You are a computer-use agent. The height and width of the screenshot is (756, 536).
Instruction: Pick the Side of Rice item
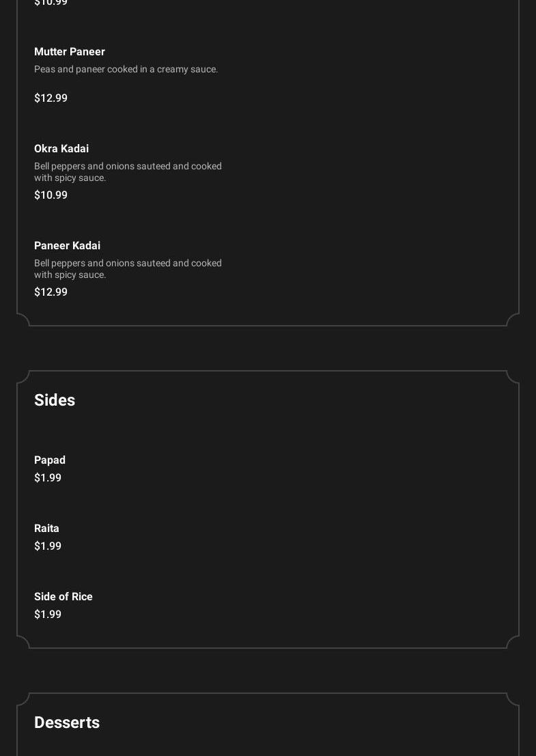coord(64,597)
